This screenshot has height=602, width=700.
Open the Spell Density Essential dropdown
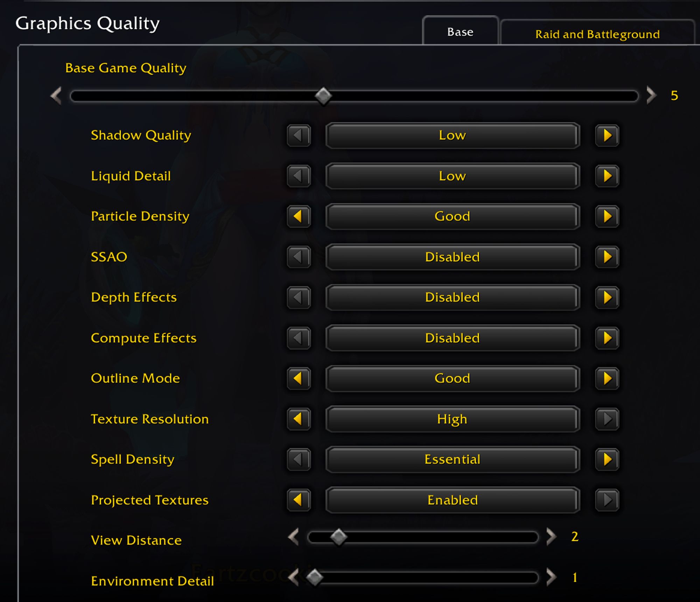point(452,459)
